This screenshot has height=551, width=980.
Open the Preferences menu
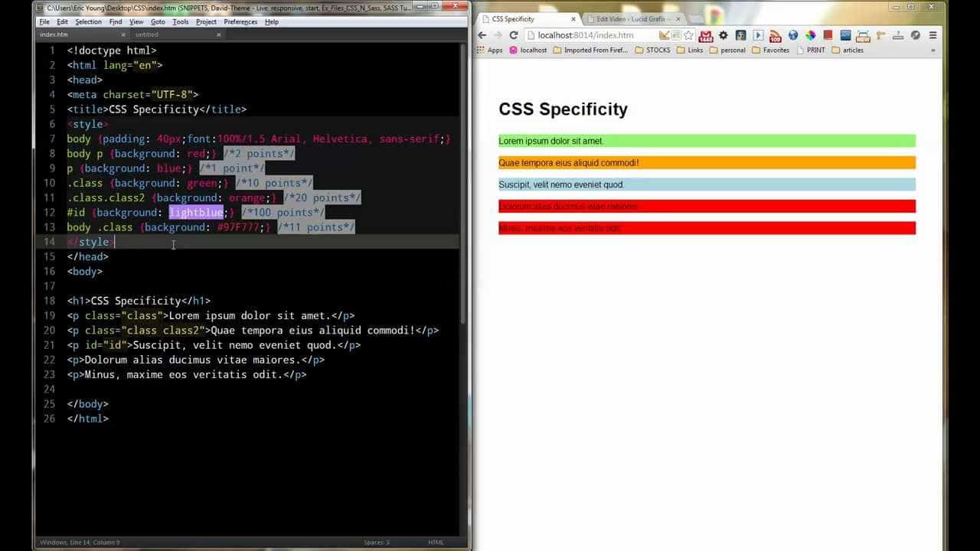[240, 22]
